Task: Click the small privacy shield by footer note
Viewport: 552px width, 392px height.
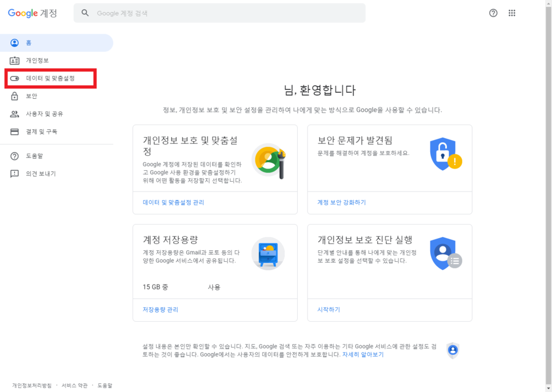Action: [453, 350]
